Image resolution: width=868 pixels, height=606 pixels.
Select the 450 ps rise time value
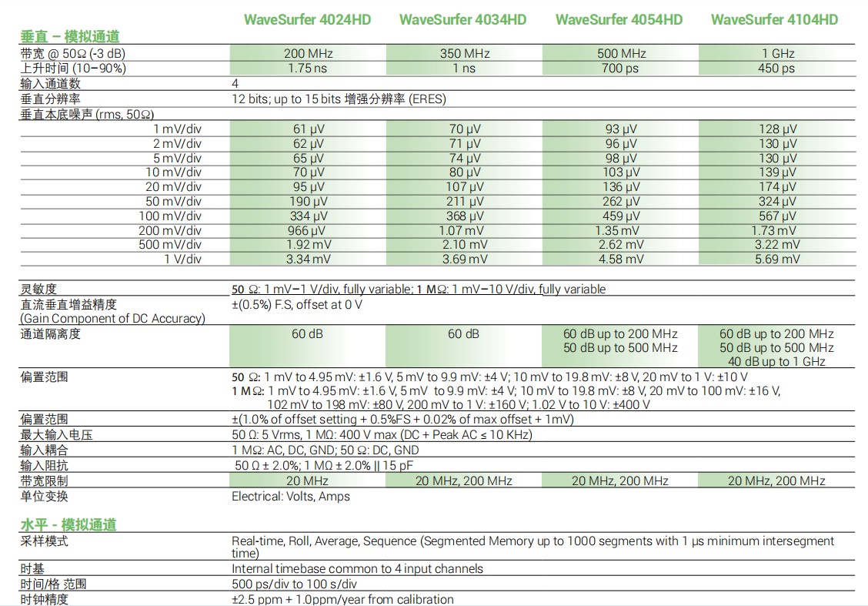776,68
